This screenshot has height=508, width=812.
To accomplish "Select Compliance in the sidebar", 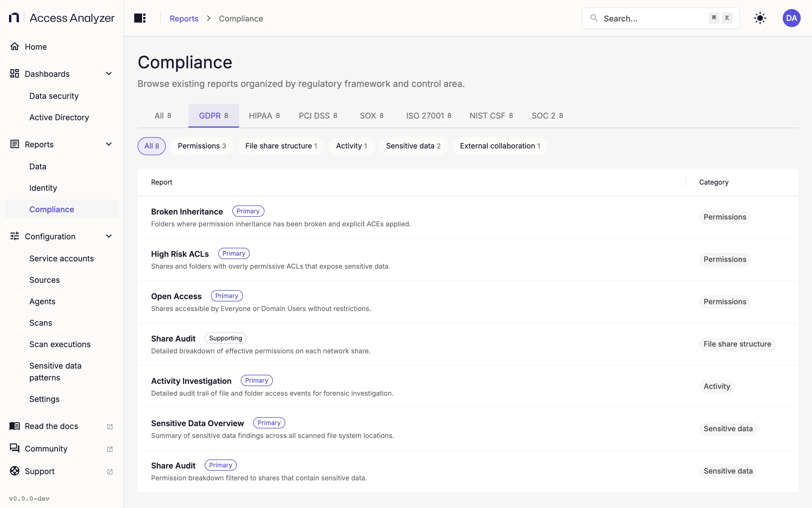I will [x=62, y=209].
